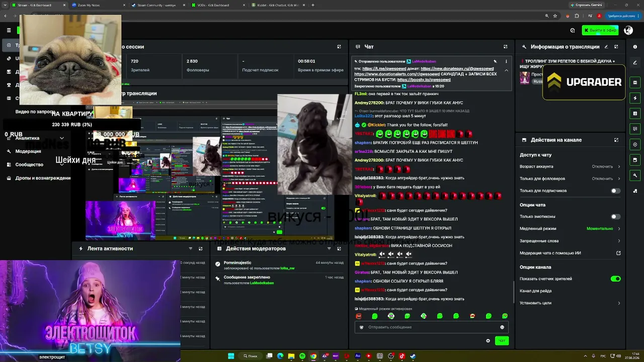Open Windows taskbar search box
Viewport: 644px width, 362px height.
pos(251,356)
